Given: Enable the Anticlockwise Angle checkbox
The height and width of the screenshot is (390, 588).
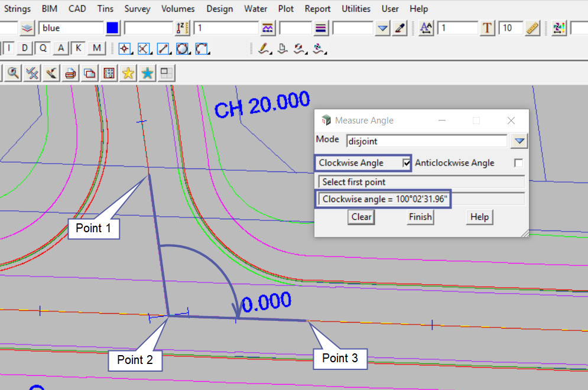Looking at the screenshot, I should click(x=518, y=163).
